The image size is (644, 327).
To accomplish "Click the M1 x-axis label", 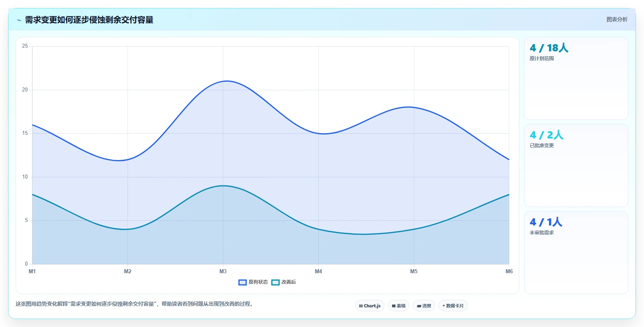I will [32, 272].
